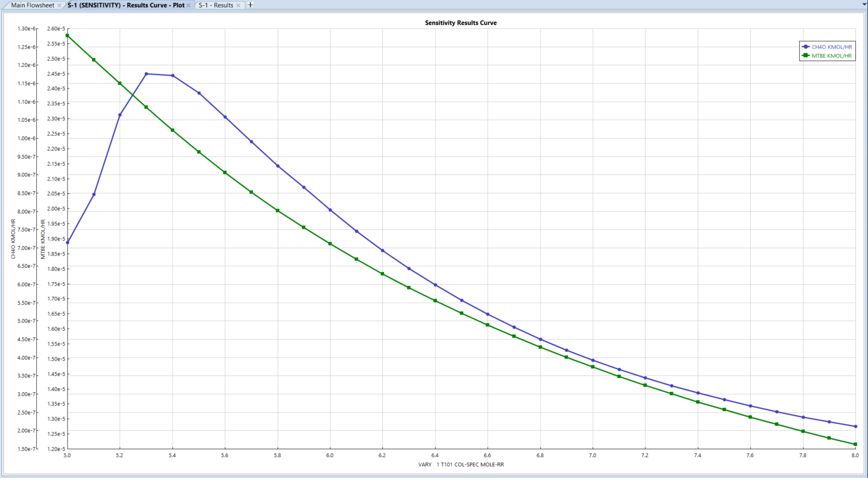Click the 6.4 tick on the x-axis
The width and height of the screenshot is (868, 478).
click(x=435, y=455)
